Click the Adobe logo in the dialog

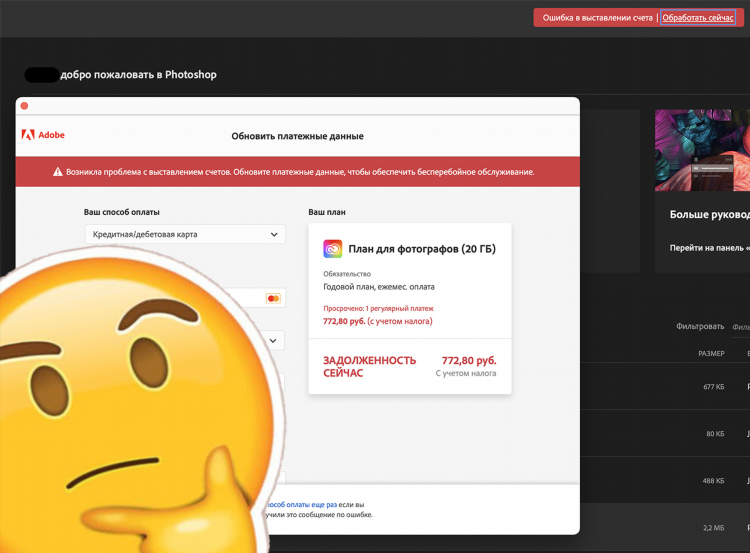point(43,135)
